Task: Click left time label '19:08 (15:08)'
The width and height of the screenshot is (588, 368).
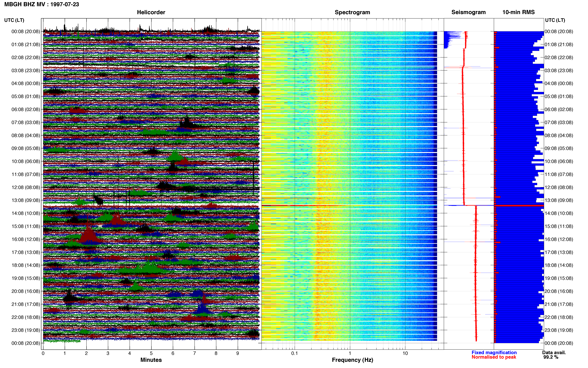Action: click(x=26, y=278)
